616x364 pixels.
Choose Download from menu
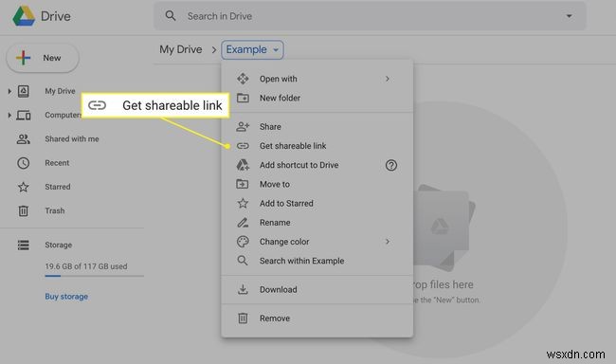pos(317,290)
